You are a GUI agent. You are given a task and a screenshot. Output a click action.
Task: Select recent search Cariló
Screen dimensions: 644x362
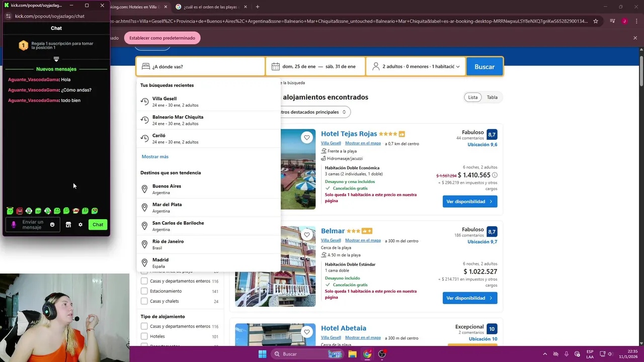(208, 138)
